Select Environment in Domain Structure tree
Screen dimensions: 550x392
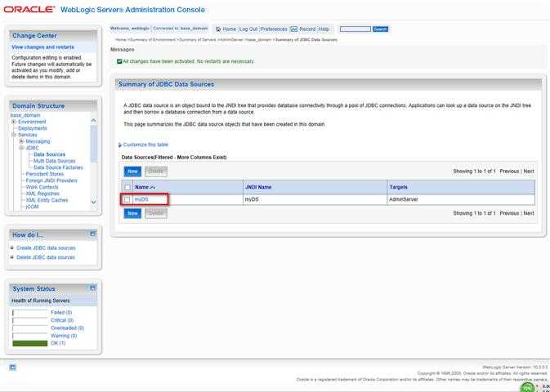[x=32, y=122]
